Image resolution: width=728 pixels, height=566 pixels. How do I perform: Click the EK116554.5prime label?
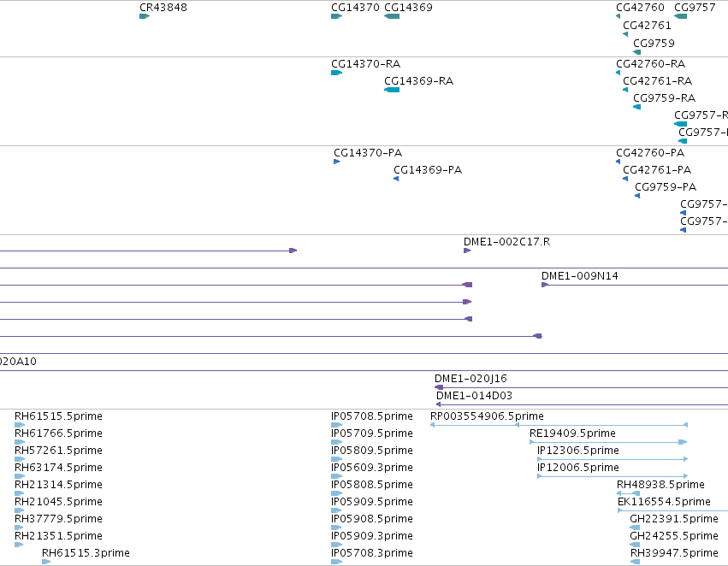[x=664, y=502]
